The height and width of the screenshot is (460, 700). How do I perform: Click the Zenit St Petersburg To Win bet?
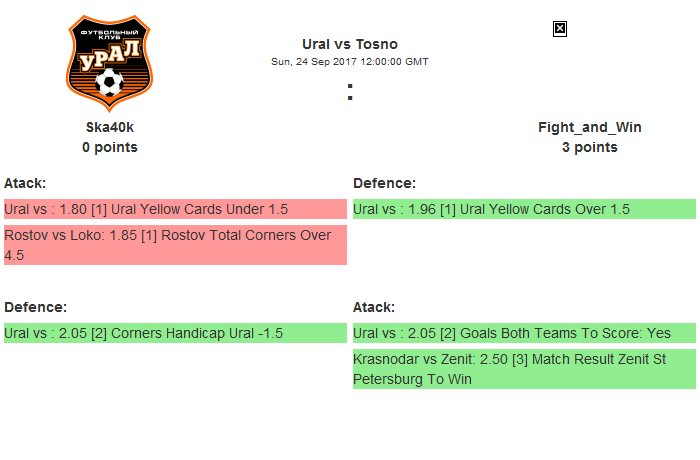coord(510,369)
